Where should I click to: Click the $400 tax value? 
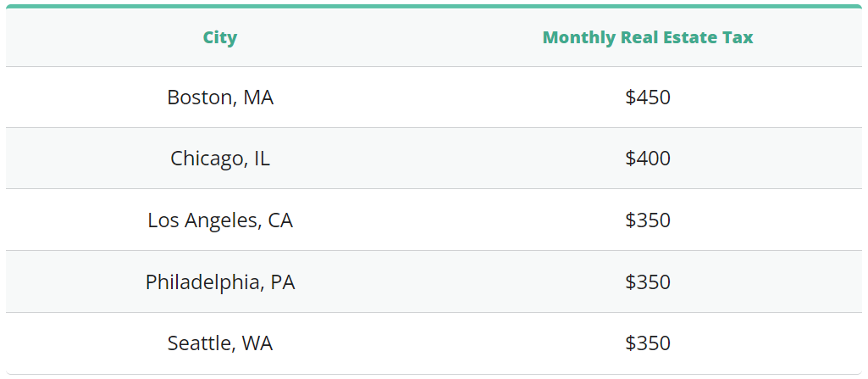pos(648,159)
